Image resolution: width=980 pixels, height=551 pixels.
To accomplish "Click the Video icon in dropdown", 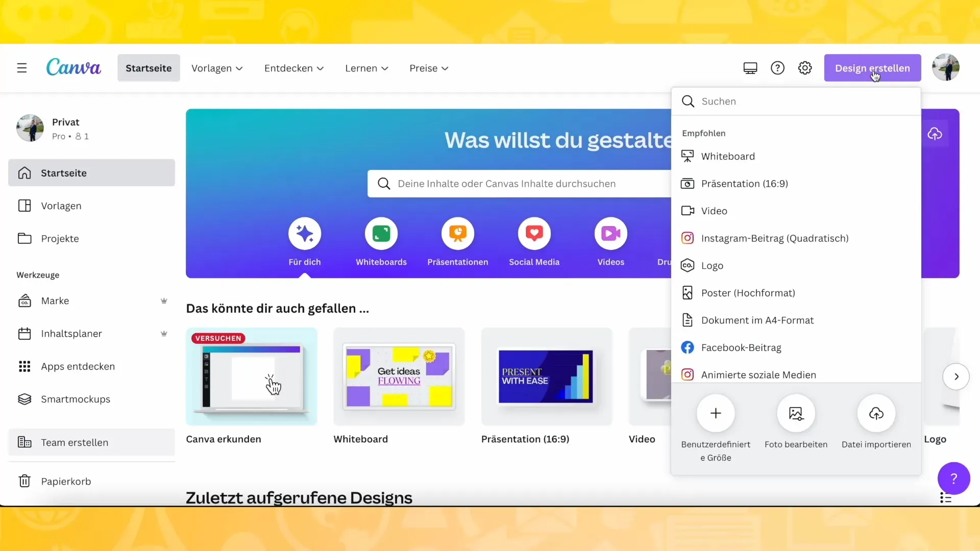I will click(687, 211).
